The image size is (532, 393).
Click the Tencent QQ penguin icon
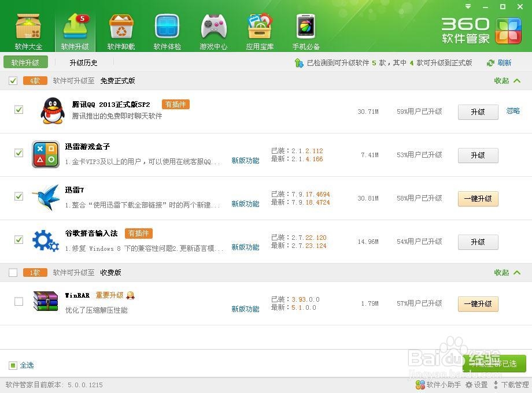point(53,111)
